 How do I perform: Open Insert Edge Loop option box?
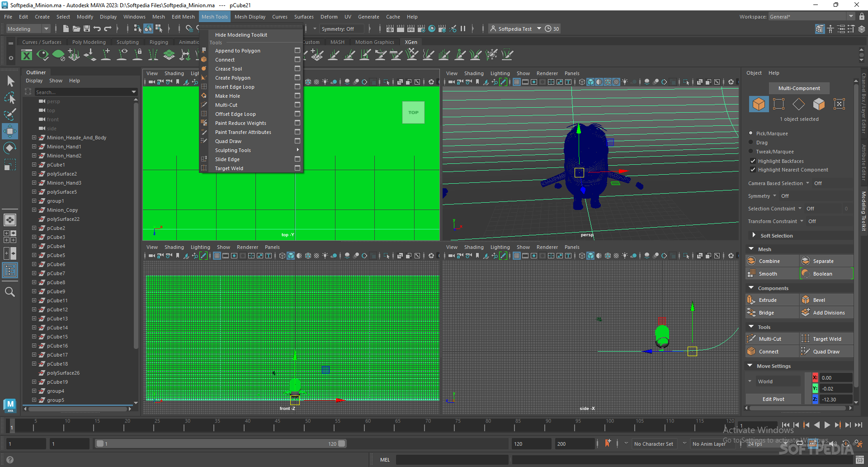297,87
